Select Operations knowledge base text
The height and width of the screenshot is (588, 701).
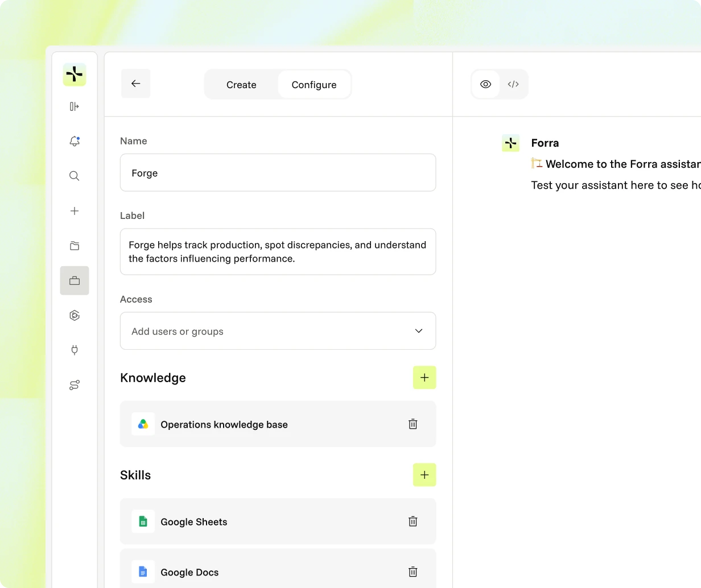pyautogui.click(x=224, y=425)
